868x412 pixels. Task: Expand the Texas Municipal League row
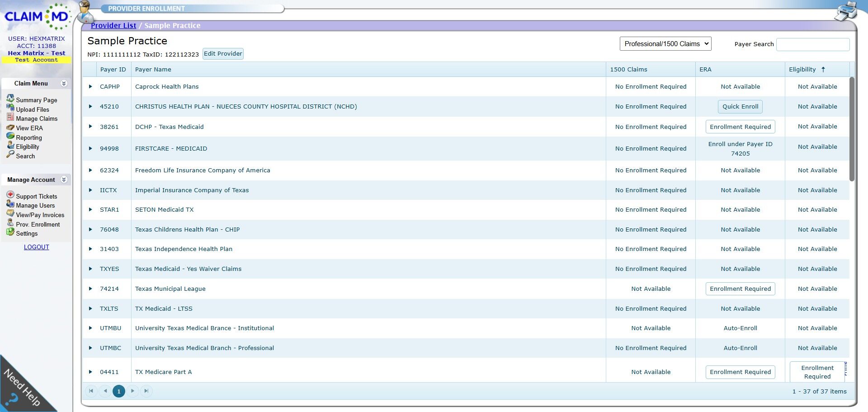click(90, 289)
